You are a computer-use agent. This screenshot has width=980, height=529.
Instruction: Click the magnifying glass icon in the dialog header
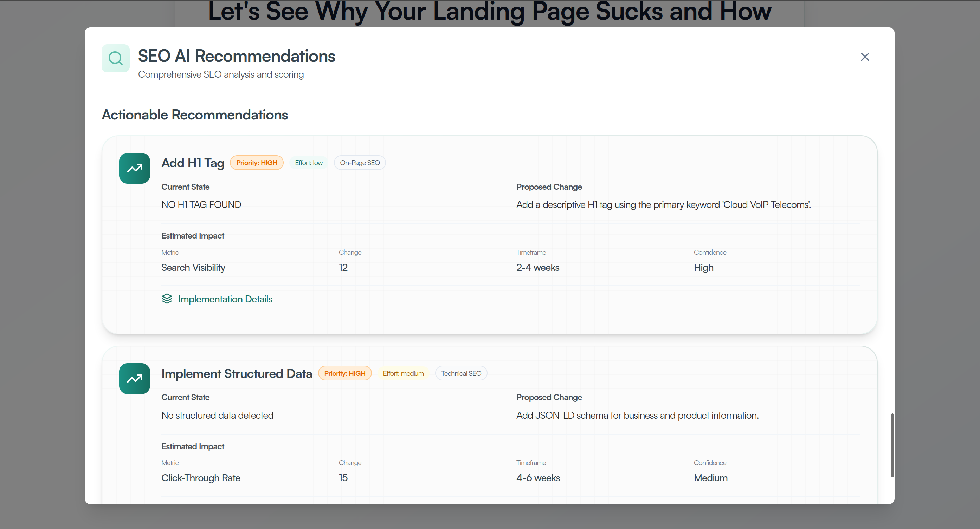click(115, 58)
